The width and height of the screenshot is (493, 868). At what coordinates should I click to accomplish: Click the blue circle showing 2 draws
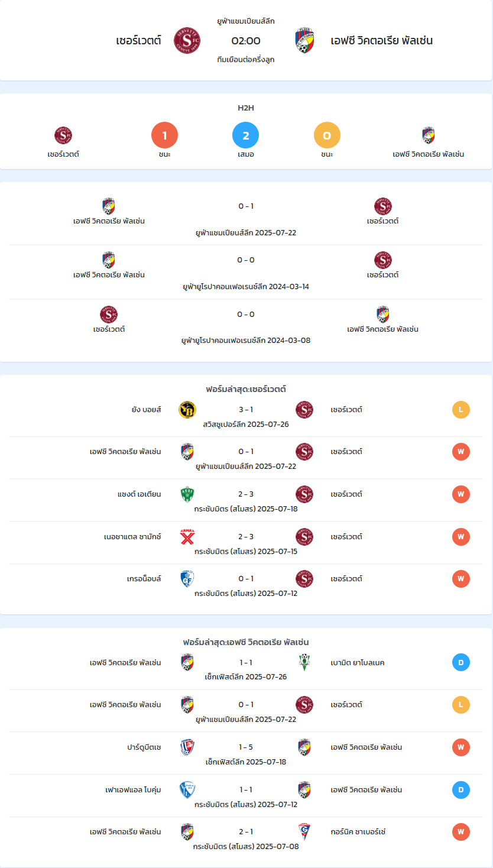246,135
